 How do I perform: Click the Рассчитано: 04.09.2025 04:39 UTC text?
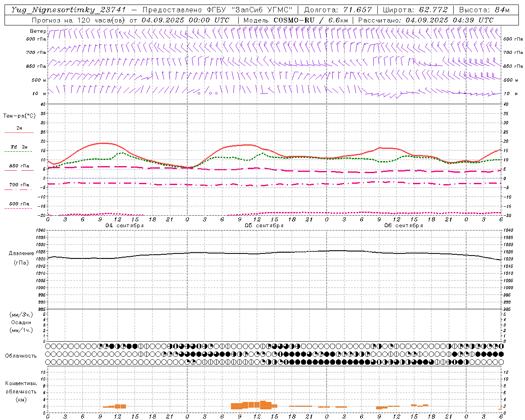pyautogui.click(x=426, y=20)
